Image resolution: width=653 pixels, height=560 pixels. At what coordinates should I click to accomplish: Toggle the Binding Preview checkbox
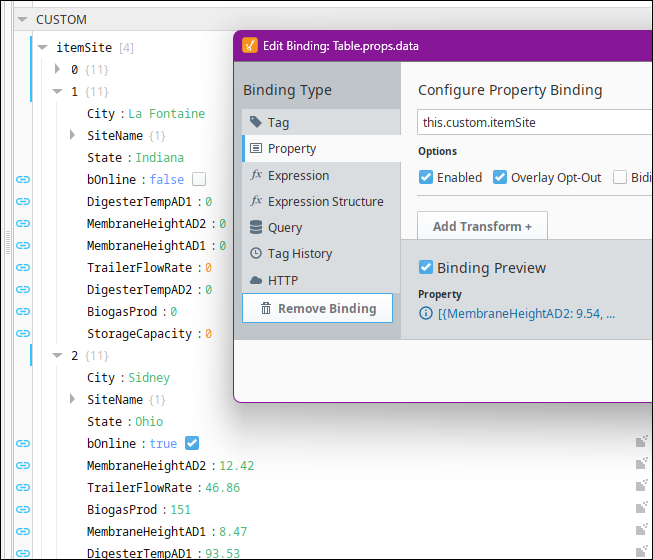[x=426, y=267]
